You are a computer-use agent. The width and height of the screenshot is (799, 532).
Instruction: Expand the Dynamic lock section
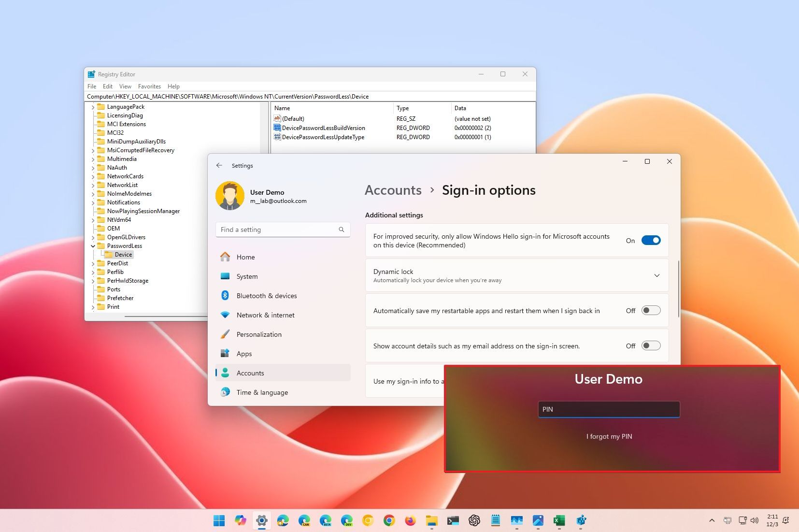click(x=657, y=275)
